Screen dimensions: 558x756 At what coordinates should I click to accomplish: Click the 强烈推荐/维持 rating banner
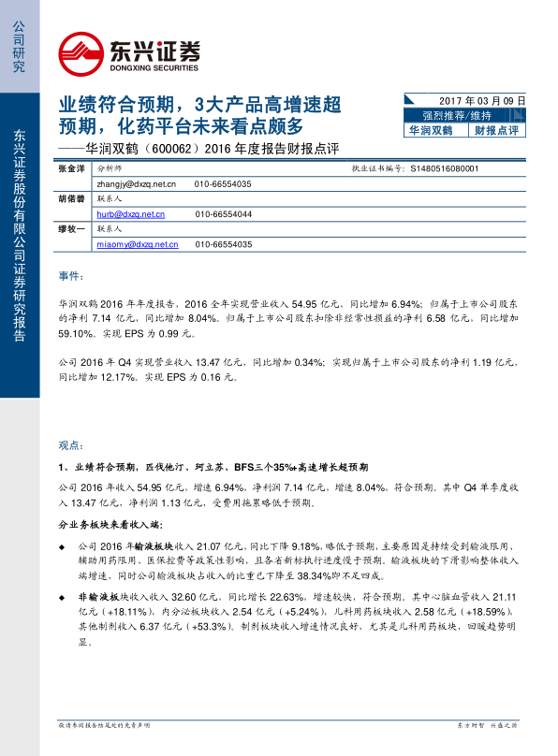464,116
